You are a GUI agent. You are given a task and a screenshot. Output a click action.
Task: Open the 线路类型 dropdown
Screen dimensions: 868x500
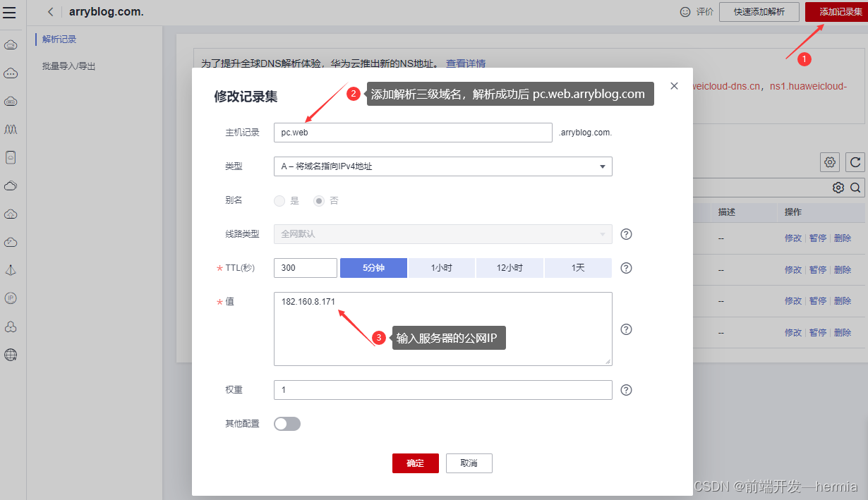[442, 234]
